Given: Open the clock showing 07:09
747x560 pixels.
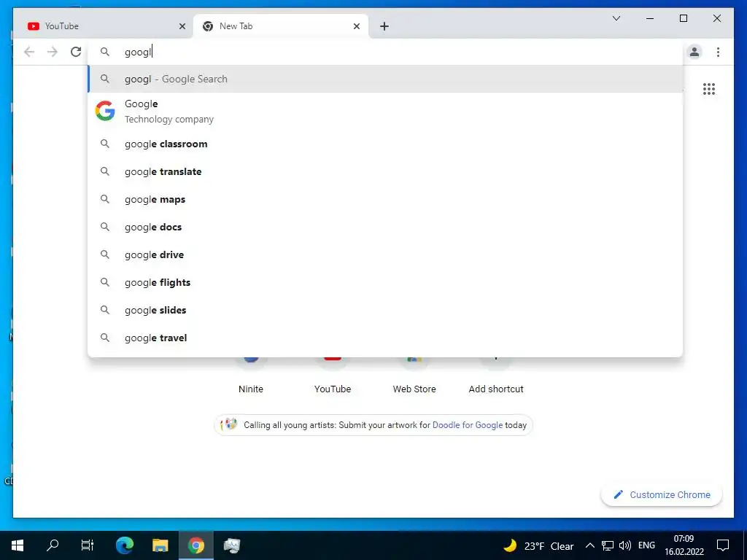Looking at the screenshot, I should (684, 545).
